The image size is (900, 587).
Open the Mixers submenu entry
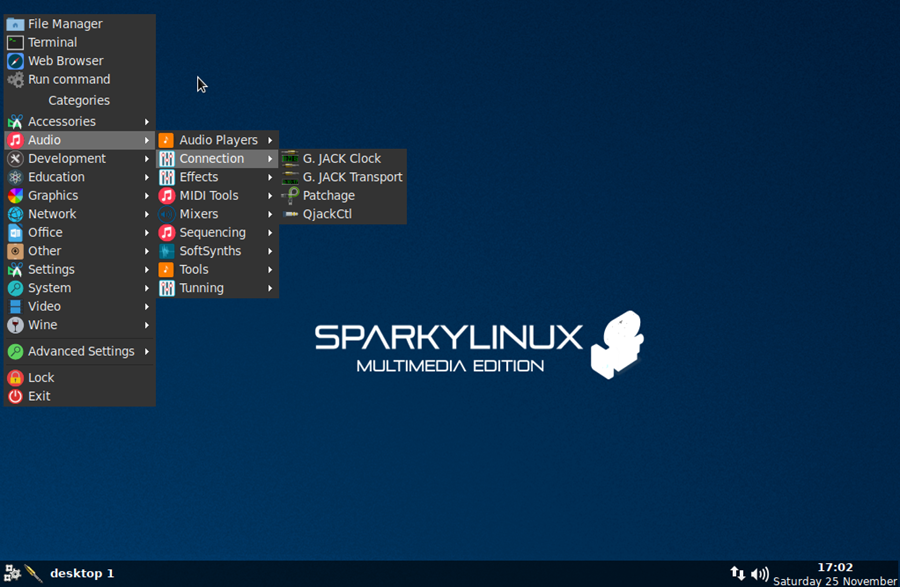point(218,214)
